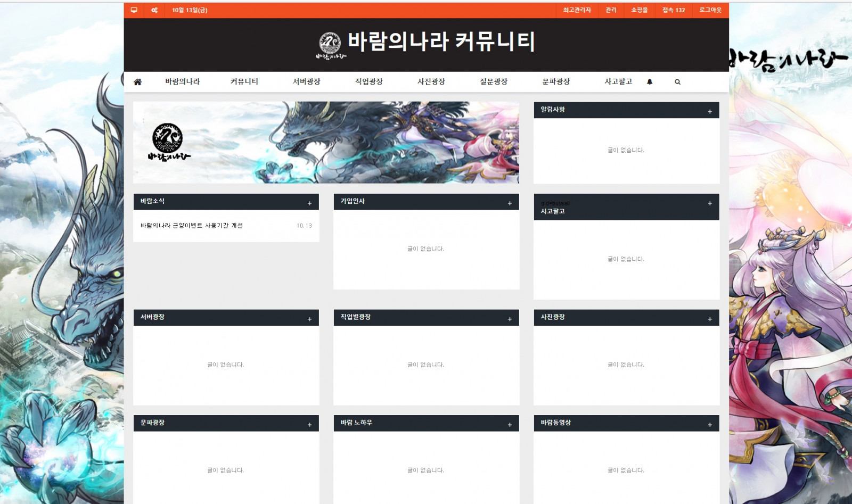
Task: Expand 바람소식 panel with plus icon
Action: (309, 203)
